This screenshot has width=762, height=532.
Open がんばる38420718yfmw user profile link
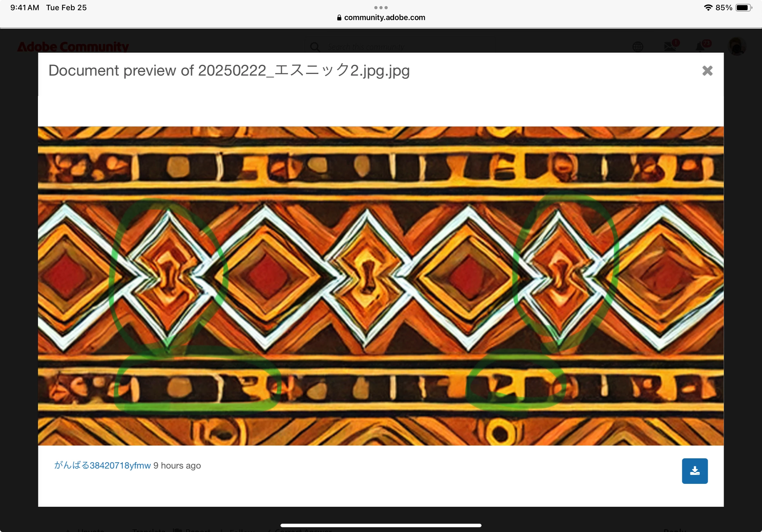tap(102, 465)
